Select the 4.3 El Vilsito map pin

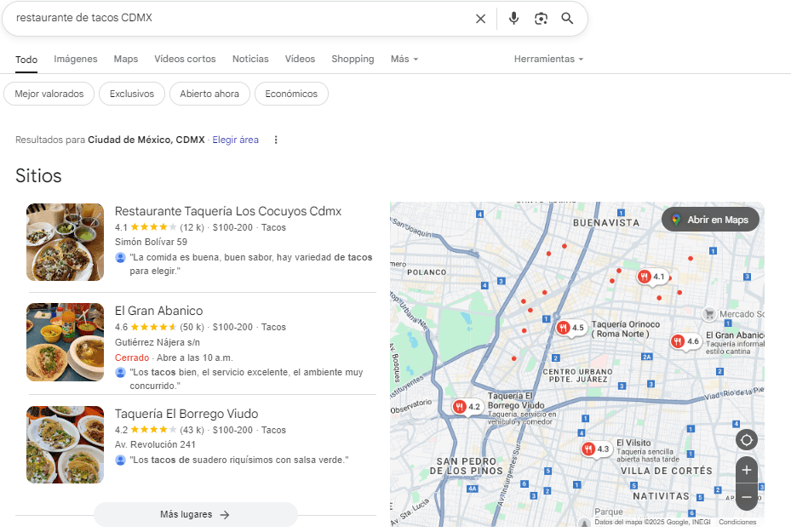(596, 449)
